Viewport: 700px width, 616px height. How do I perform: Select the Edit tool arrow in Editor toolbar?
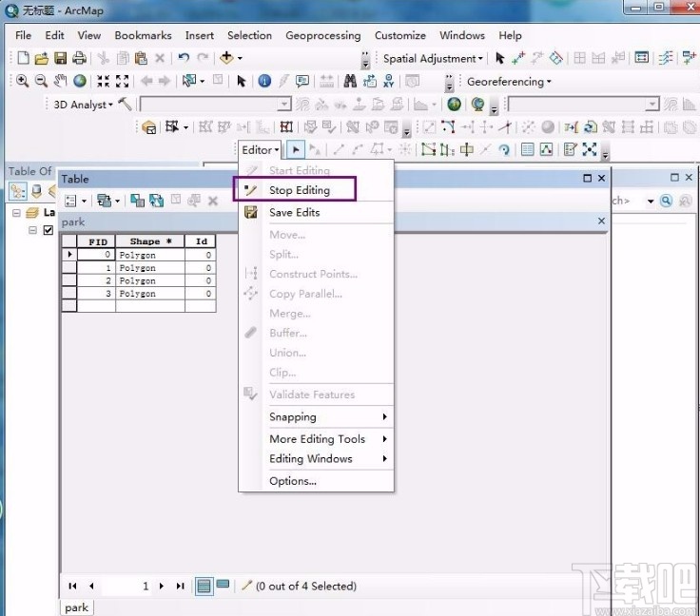coord(296,150)
